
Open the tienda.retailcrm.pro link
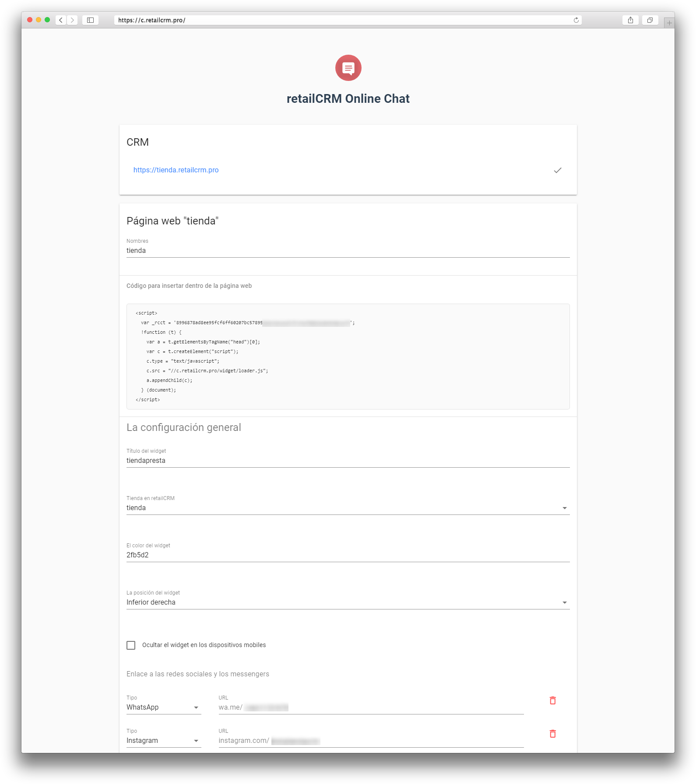click(x=176, y=170)
